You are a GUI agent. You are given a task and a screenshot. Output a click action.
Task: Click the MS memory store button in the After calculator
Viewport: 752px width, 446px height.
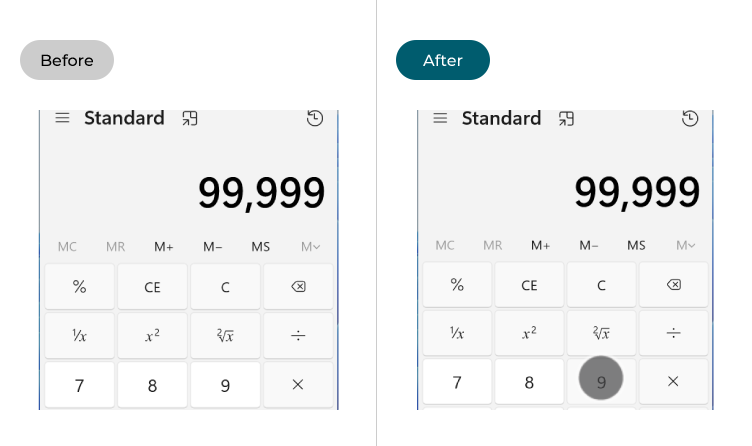(x=637, y=245)
